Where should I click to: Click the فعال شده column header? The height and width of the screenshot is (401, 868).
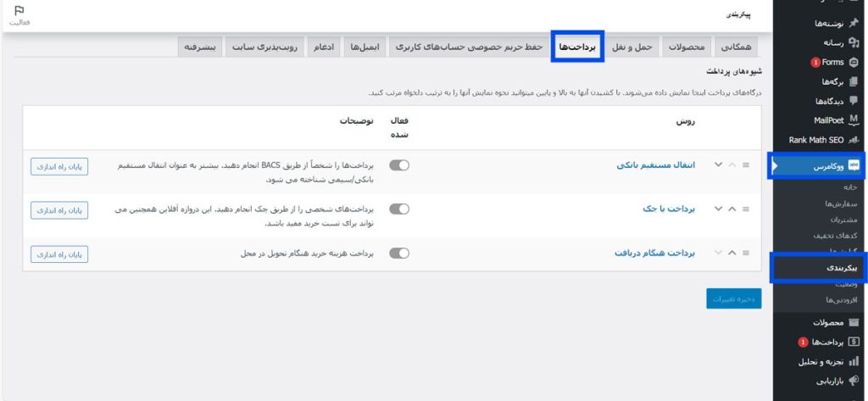[x=399, y=127]
